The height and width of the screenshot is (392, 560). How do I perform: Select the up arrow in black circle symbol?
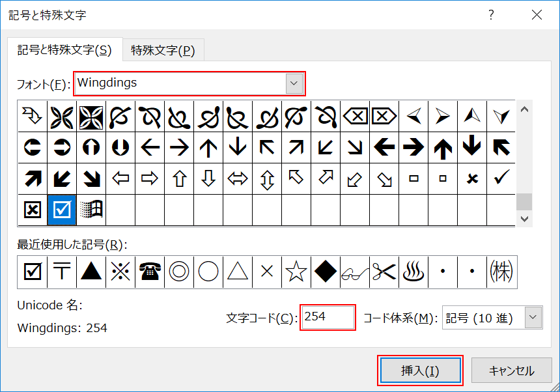(91, 147)
